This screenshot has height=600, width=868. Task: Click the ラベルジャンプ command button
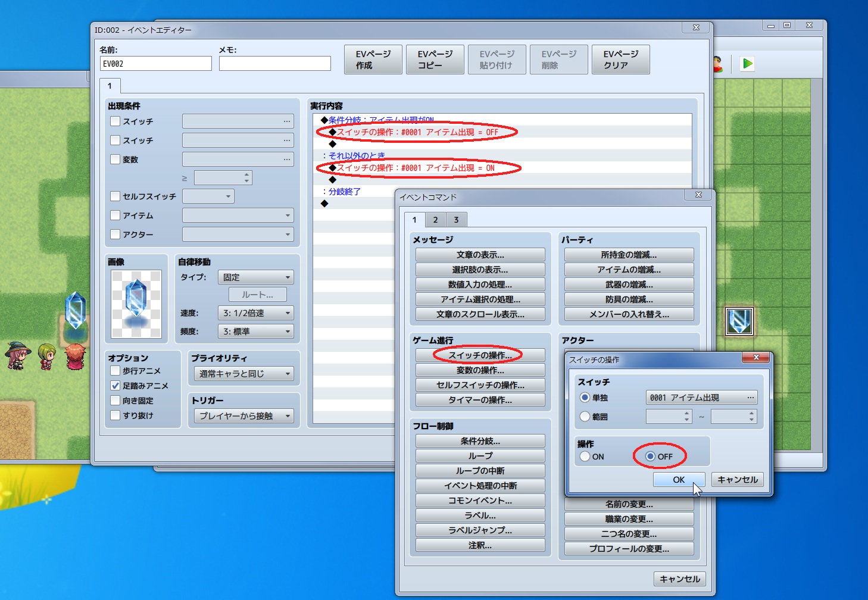[x=480, y=530]
